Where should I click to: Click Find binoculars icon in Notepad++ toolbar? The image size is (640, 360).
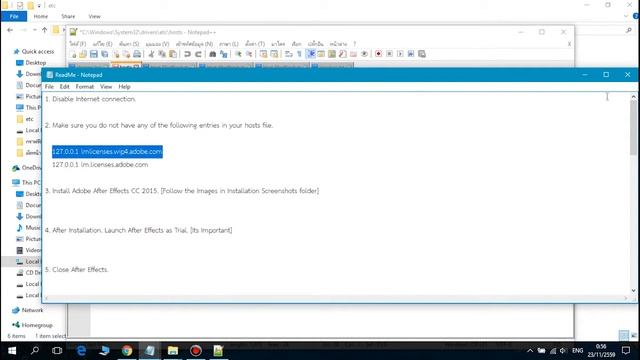click(x=213, y=54)
